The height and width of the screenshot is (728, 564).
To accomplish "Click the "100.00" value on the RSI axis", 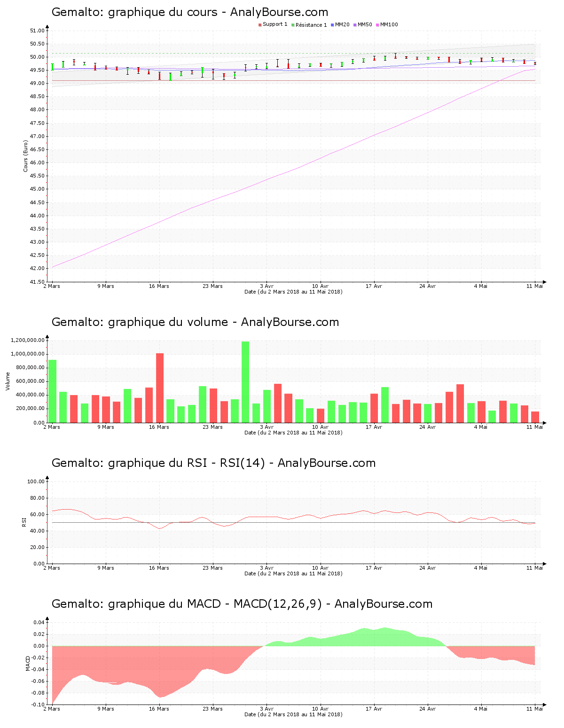I will point(36,481).
